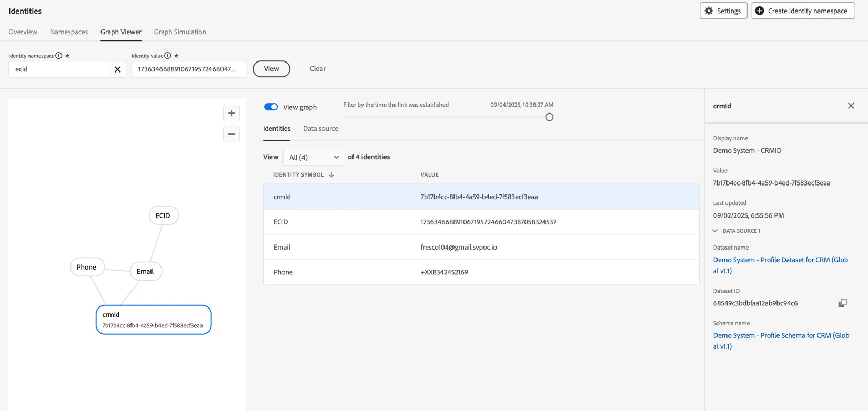The height and width of the screenshot is (411, 868).
Task: Sort by Identity Symbol arrow
Action: 331,174
